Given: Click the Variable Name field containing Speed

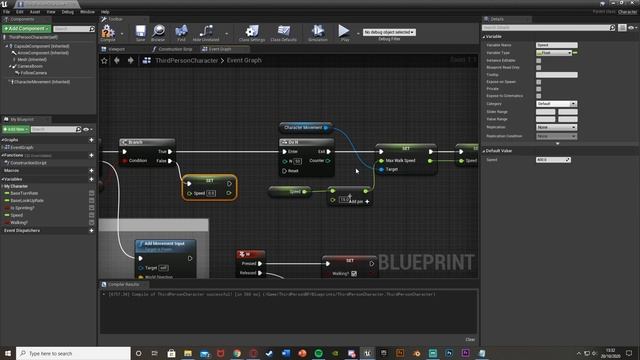Looking at the screenshot, I should [x=556, y=45].
